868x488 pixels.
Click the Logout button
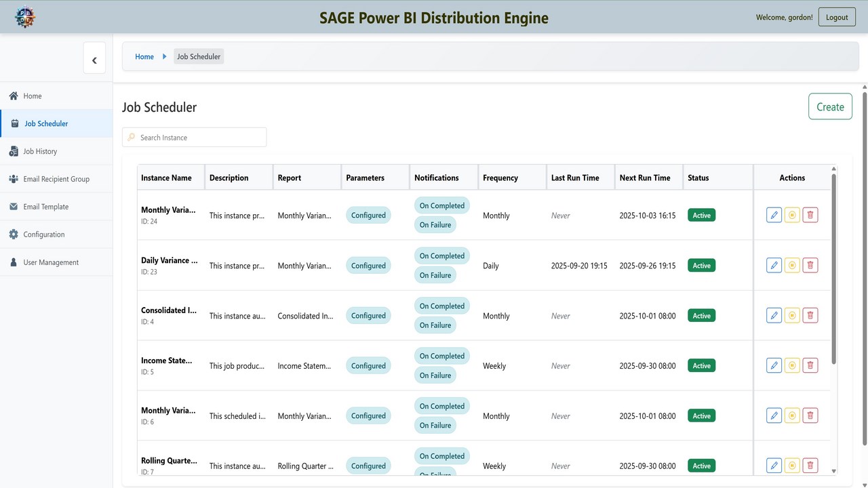click(x=837, y=17)
